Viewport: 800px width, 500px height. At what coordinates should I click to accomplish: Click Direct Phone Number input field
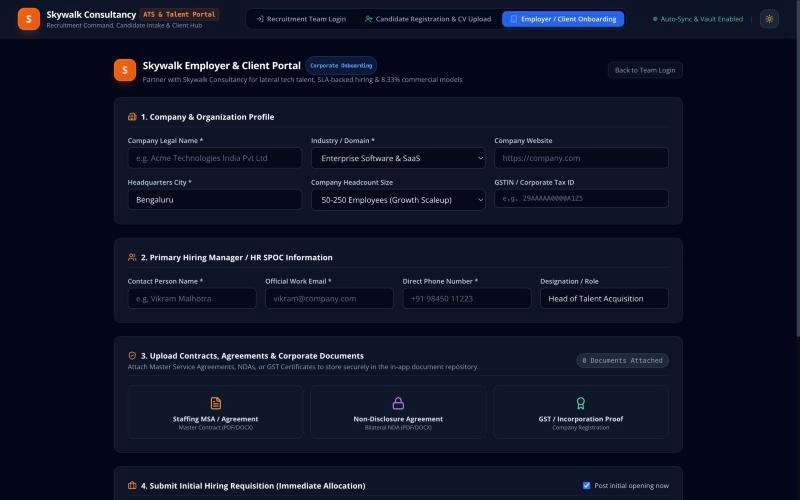467,298
